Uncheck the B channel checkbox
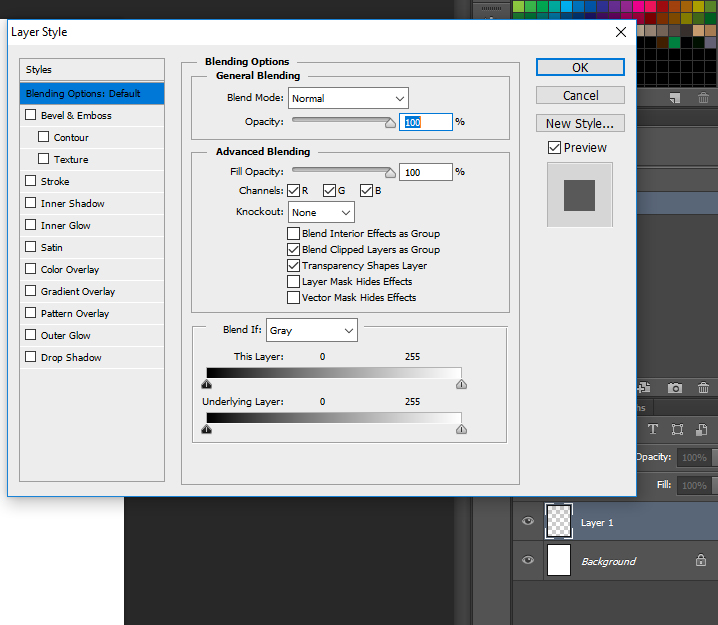718x625 pixels. click(366, 190)
